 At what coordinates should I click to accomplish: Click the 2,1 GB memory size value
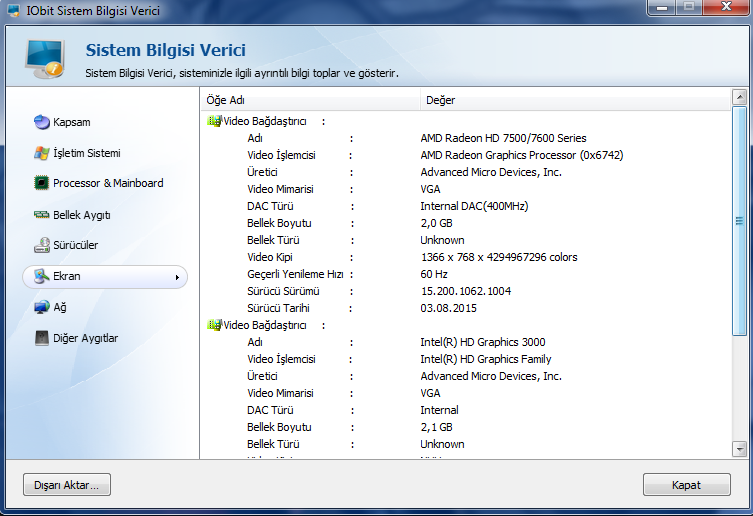click(437, 427)
